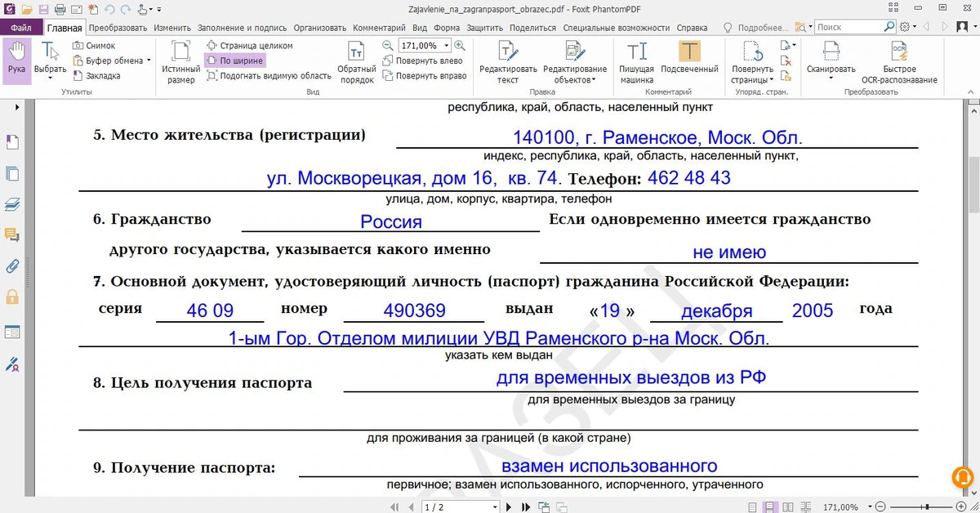Viewport: 980px width, 513px height.
Task: Add a Закладка bookmark
Action: pos(96,76)
